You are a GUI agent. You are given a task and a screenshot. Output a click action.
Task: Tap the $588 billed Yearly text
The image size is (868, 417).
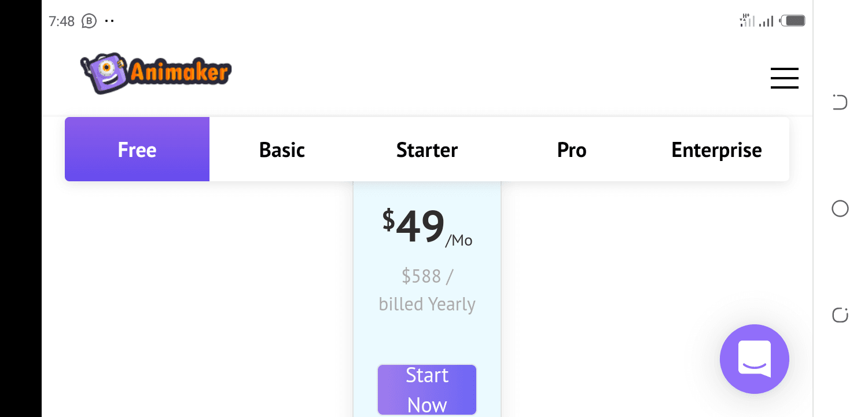click(427, 290)
